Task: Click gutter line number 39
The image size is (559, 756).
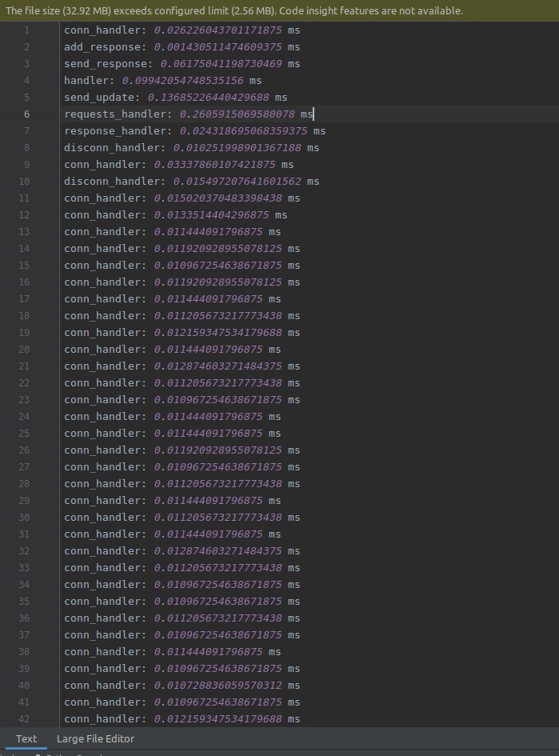Action: pos(24,668)
